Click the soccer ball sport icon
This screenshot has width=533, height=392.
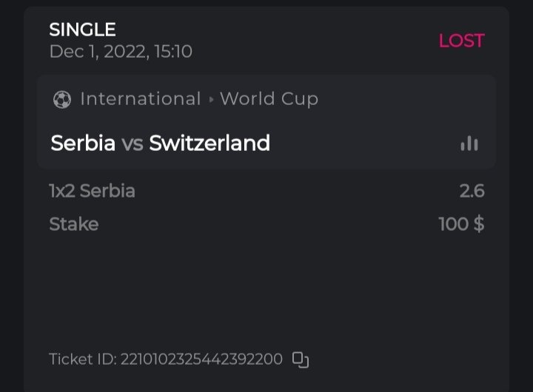point(62,99)
